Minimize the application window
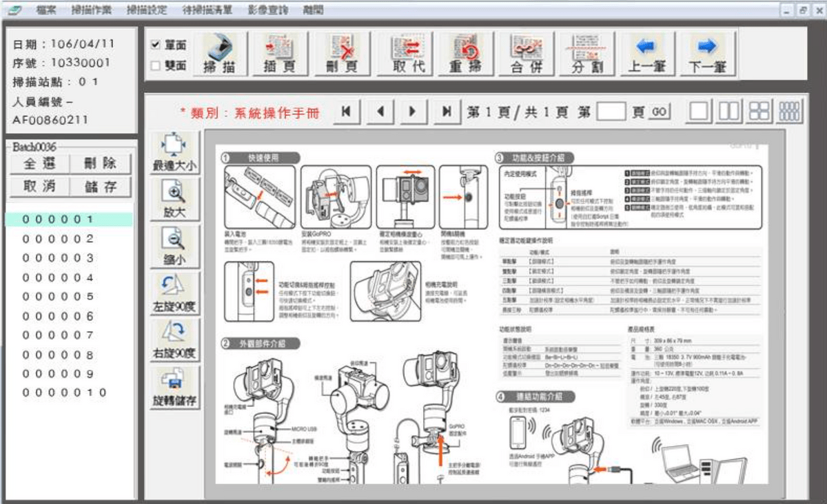The image size is (827, 504). tap(786, 10)
